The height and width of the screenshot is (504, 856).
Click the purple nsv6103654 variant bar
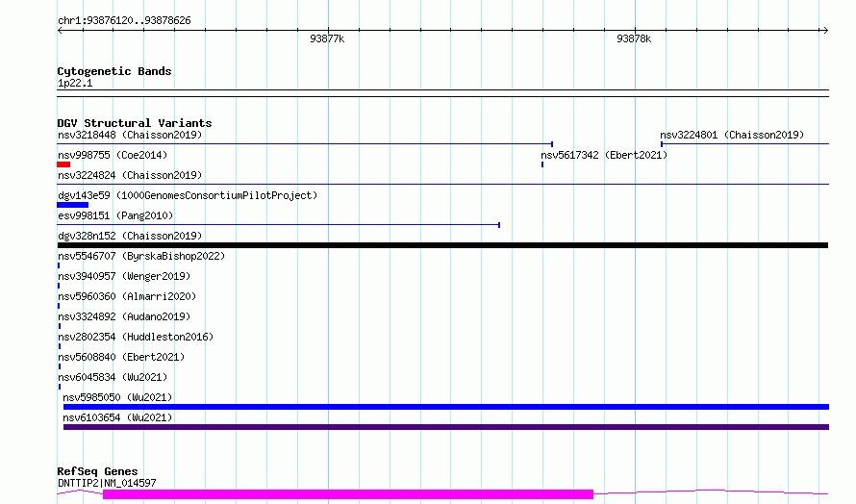pyautogui.click(x=446, y=427)
